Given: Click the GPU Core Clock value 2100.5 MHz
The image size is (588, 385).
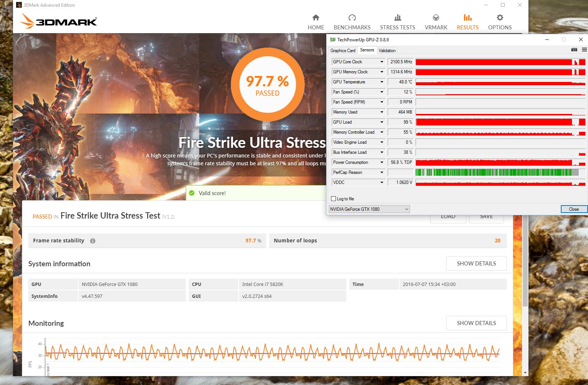Looking at the screenshot, I should [401, 62].
